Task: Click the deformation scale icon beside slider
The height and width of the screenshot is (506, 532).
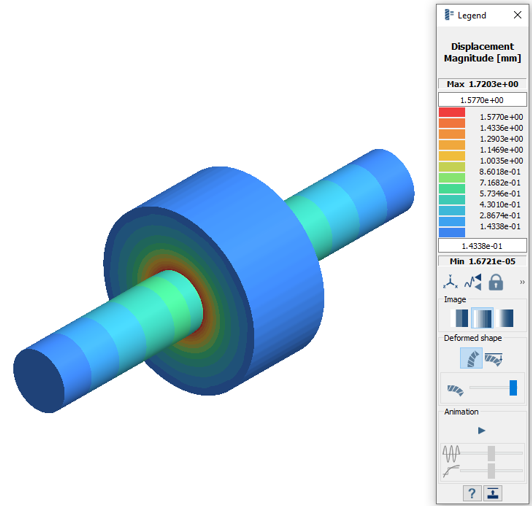Action: 455,390
